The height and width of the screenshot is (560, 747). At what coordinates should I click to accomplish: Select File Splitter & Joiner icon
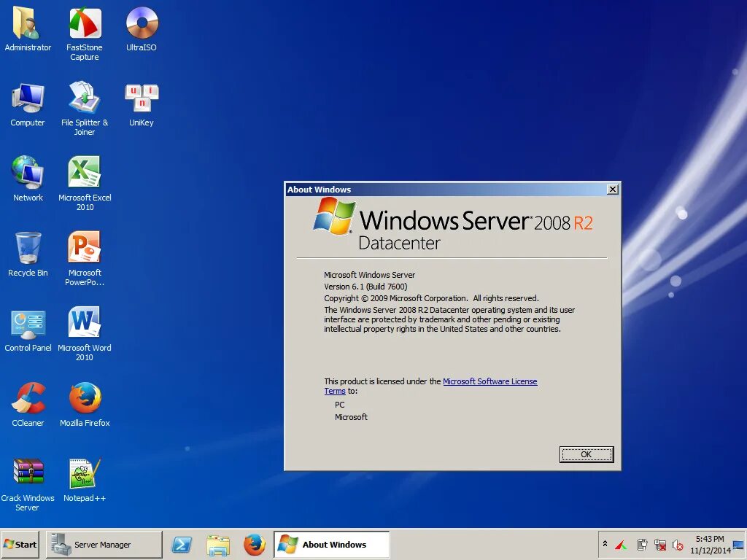pyautogui.click(x=85, y=109)
